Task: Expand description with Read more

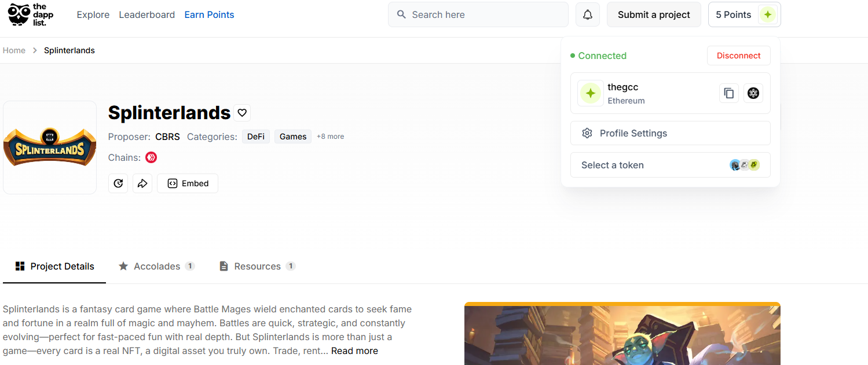Action: [354, 351]
